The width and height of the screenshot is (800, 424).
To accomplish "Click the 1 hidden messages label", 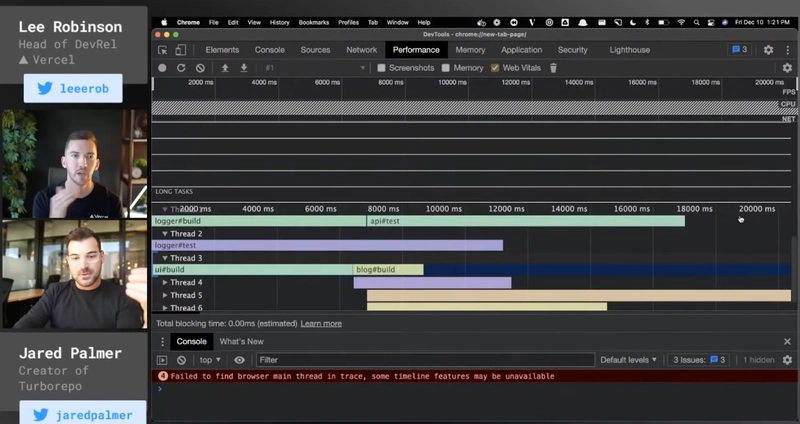I will [759, 360].
